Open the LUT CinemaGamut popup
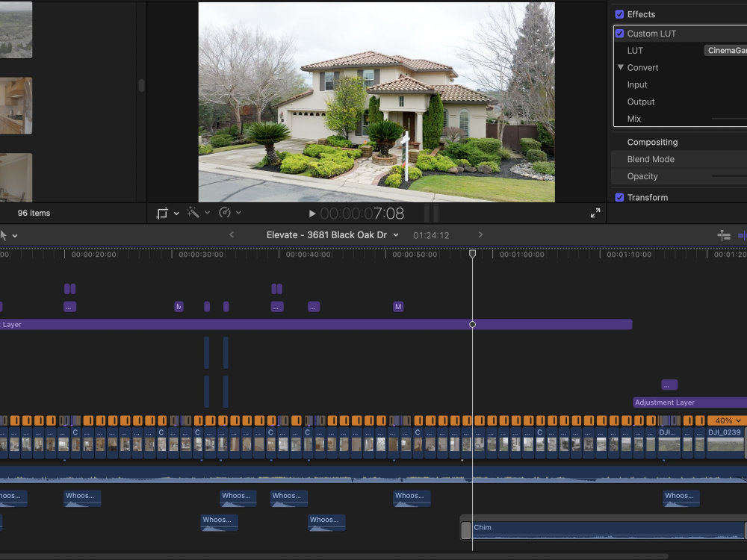 tap(725, 51)
